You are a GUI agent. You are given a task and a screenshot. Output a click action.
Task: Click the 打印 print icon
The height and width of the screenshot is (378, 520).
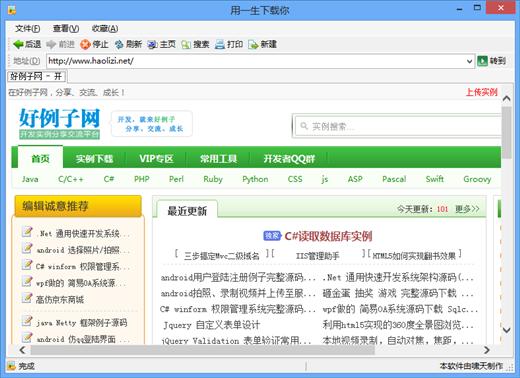coord(220,44)
